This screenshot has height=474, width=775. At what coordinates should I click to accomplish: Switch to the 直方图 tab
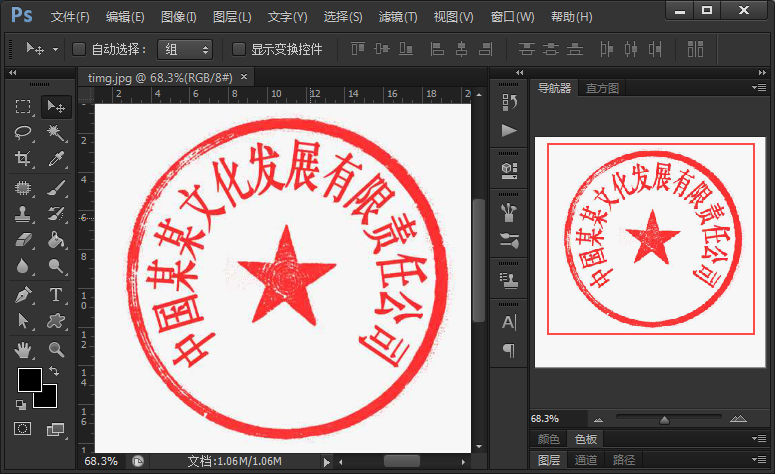pyautogui.click(x=602, y=88)
